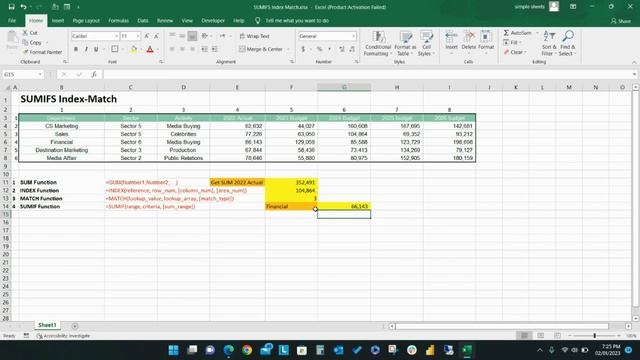Copy the selected cell

[x=32, y=42]
